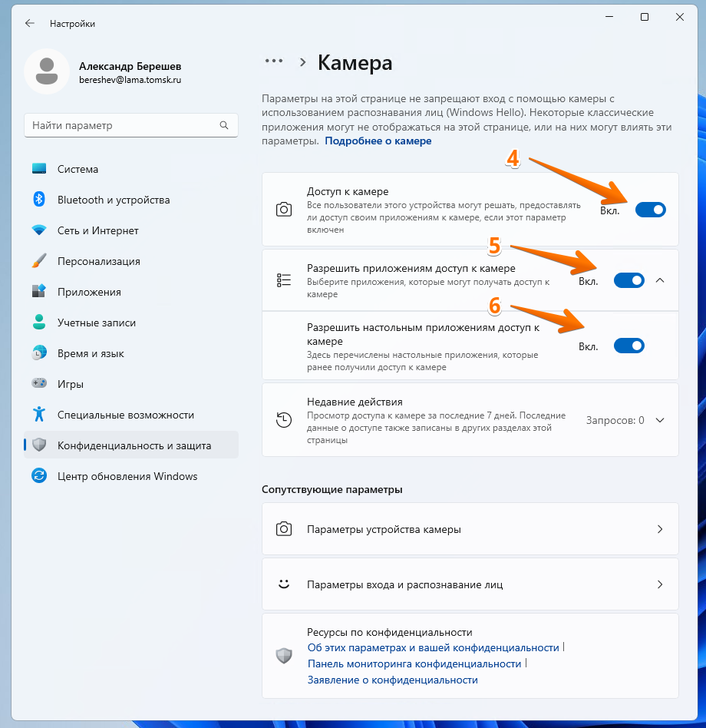The height and width of the screenshot is (728, 706).
Task: Click the camera icon beside Доступ к камере
Action: point(283,209)
